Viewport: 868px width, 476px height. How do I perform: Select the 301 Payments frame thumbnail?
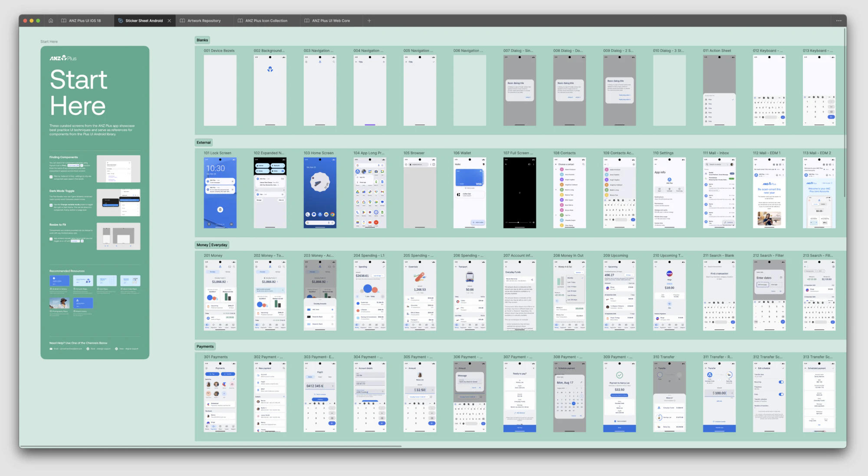(x=220, y=397)
